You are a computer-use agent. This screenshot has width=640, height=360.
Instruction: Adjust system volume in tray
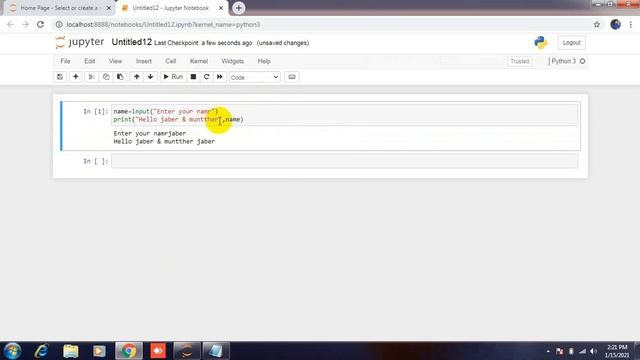pyautogui.click(x=593, y=351)
